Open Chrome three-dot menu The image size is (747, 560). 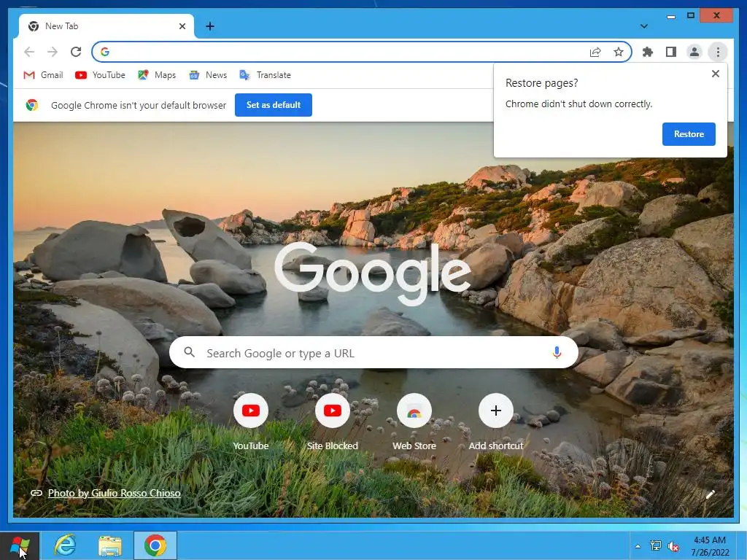[718, 52]
